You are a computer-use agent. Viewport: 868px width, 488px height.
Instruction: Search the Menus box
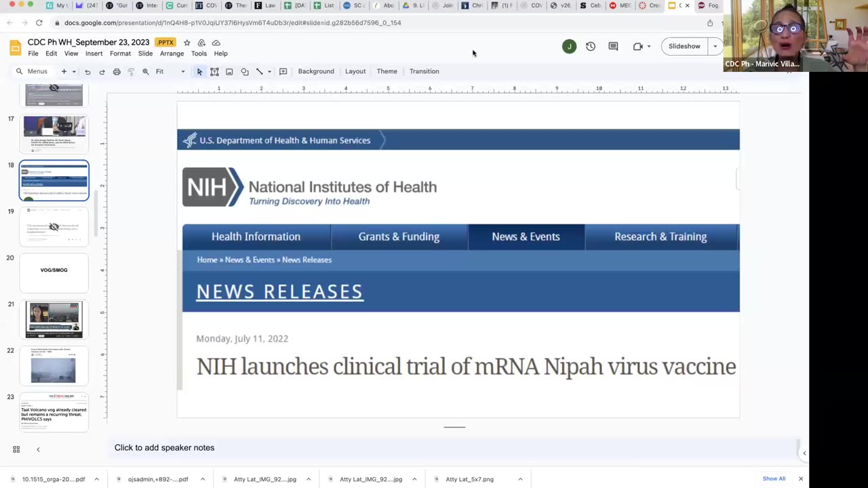pos(32,71)
